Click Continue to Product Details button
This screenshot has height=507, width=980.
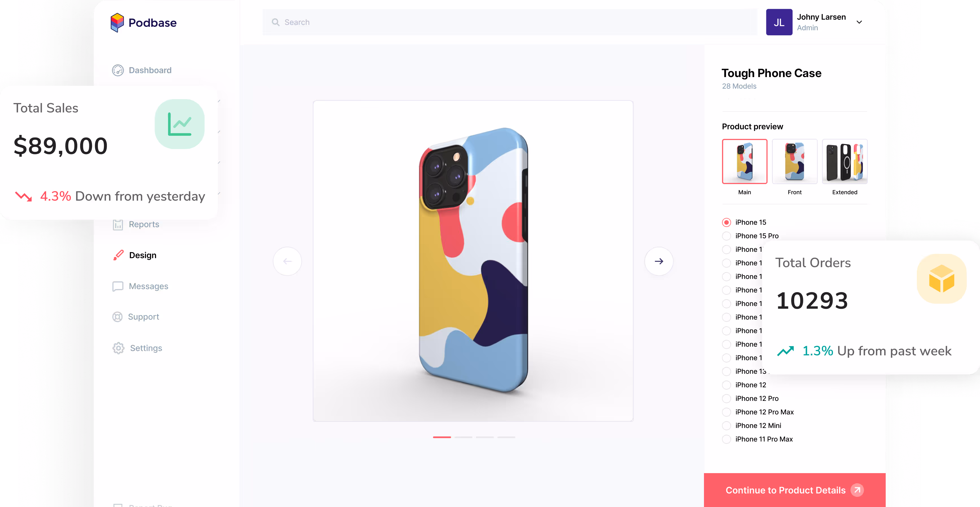point(795,490)
